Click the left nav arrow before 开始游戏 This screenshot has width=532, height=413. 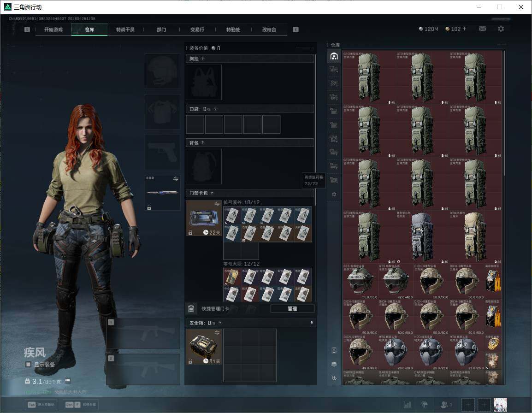tap(27, 29)
